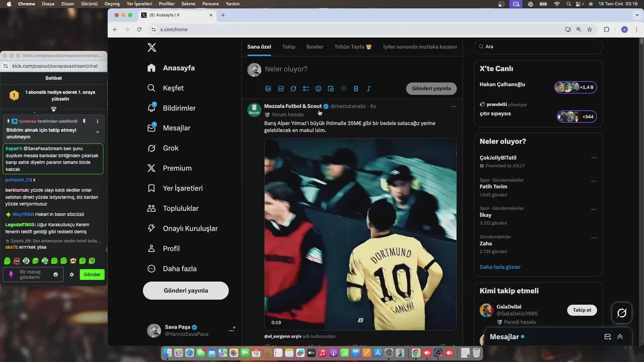Screen dimensions: 644x362
Task: Open Kick chat settings gear
Action: click(x=72, y=275)
